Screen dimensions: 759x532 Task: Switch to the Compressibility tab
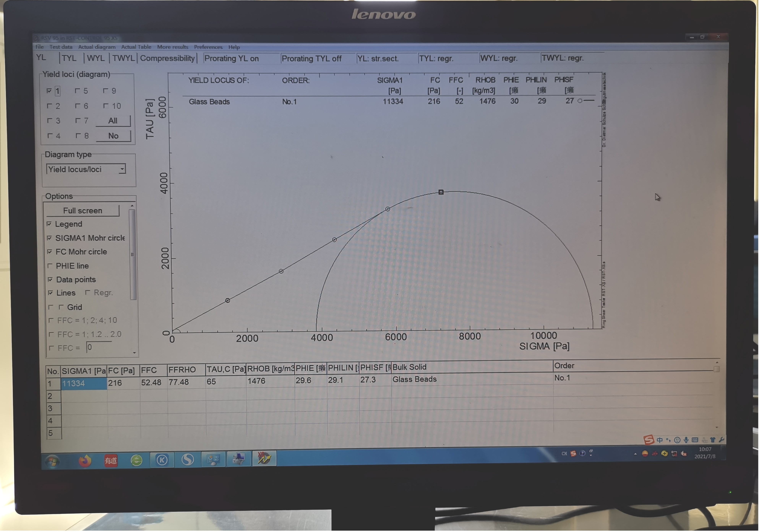click(167, 58)
